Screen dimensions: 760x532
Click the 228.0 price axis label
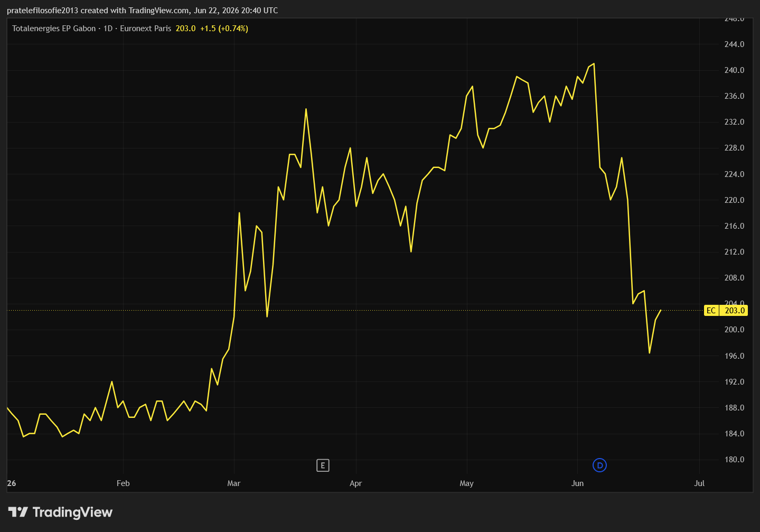click(x=734, y=148)
